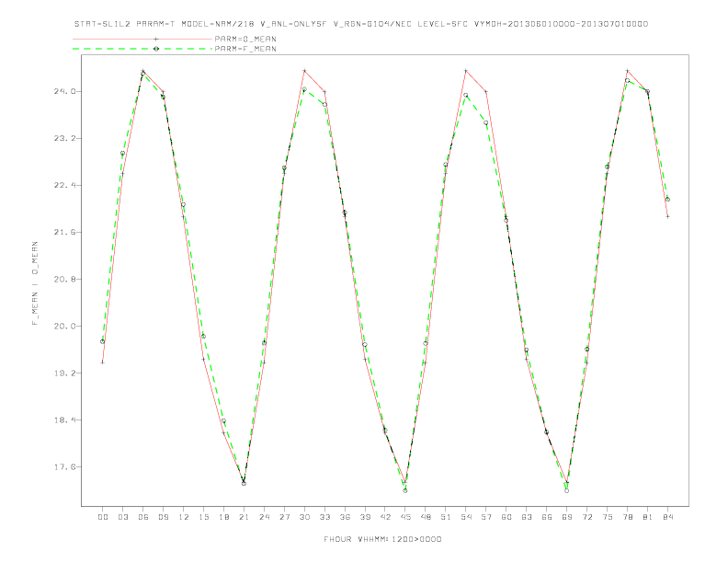Click the y-axis tick label 20.0
This screenshot has height=563, width=728.
64,326
